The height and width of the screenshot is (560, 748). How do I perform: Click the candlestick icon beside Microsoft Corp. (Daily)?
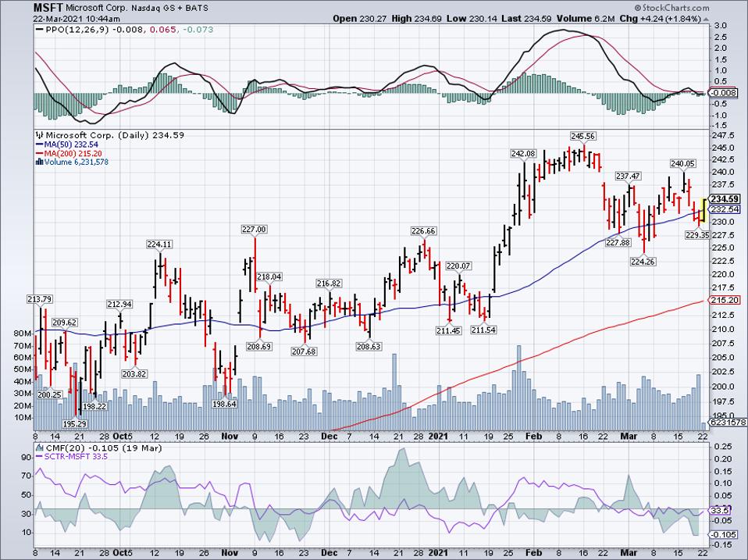[x=39, y=134]
